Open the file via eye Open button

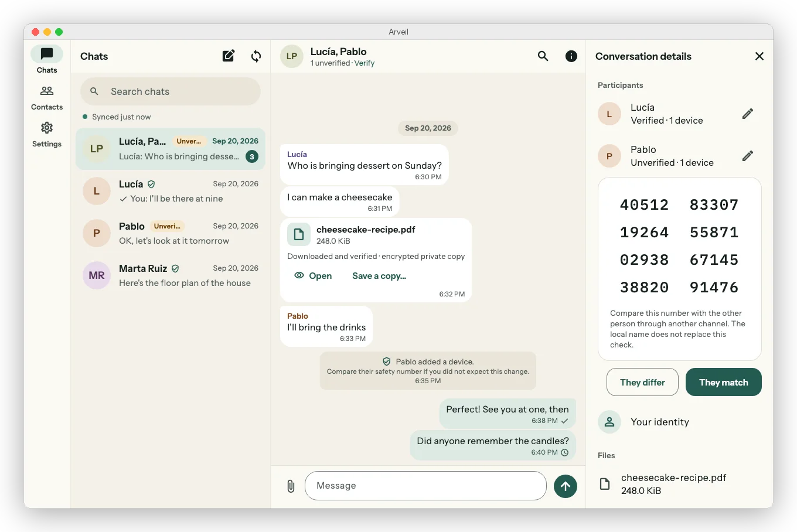(314, 276)
